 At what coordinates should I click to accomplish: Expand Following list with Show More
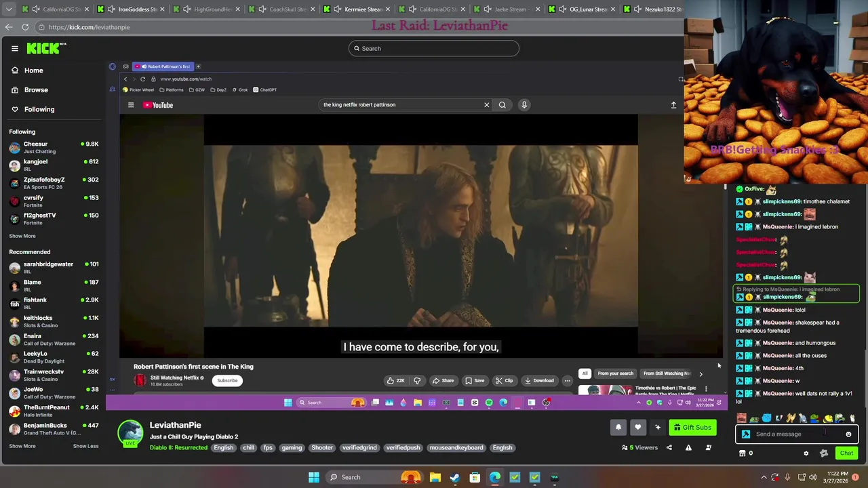point(22,236)
